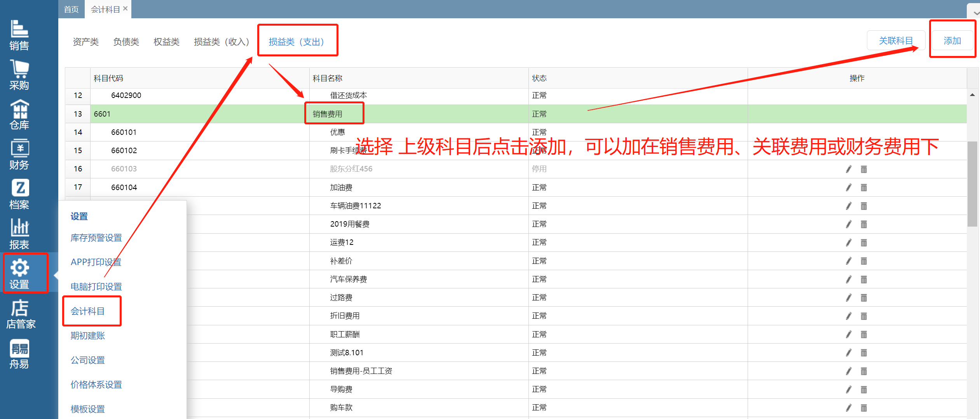Switch to the 资产类 tab

tap(85, 42)
